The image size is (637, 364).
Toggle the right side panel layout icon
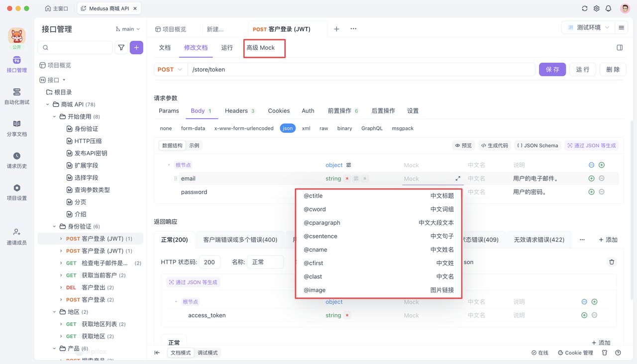(620, 48)
